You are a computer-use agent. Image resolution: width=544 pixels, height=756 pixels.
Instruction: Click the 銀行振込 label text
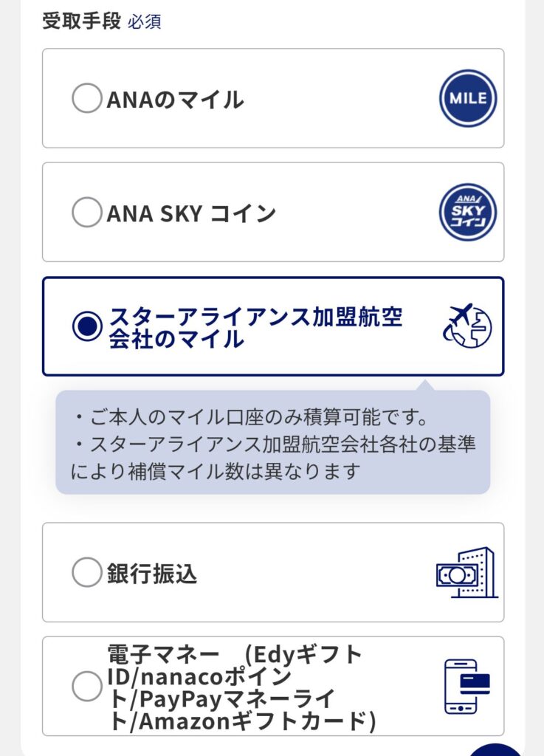(152, 574)
